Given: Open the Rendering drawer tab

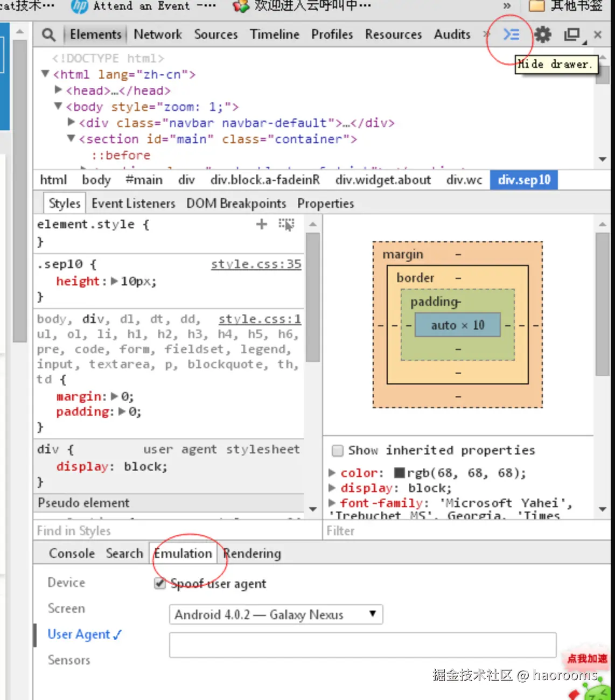Looking at the screenshot, I should [252, 554].
